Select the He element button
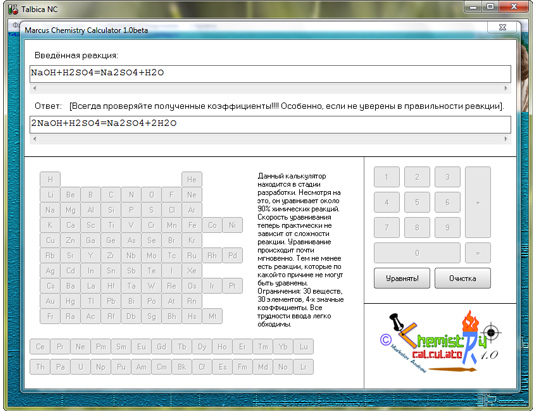This screenshot has width=536, height=411. tap(192, 179)
